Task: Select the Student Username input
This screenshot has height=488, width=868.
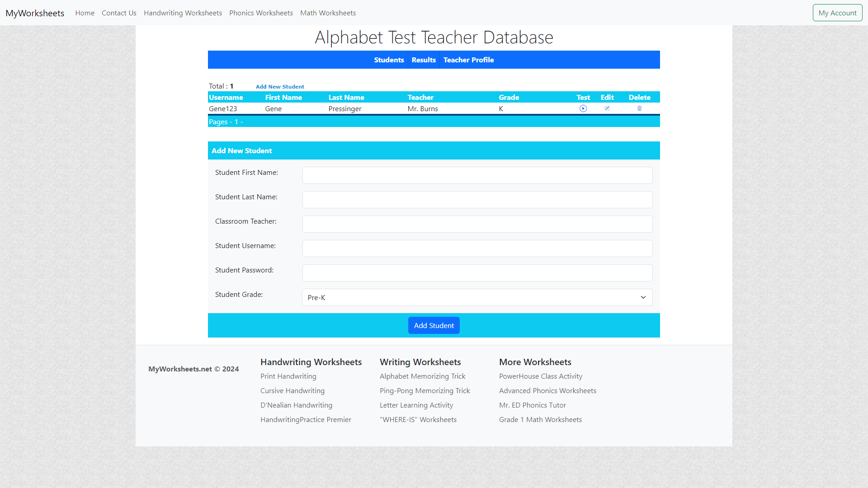Action: [477, 249]
